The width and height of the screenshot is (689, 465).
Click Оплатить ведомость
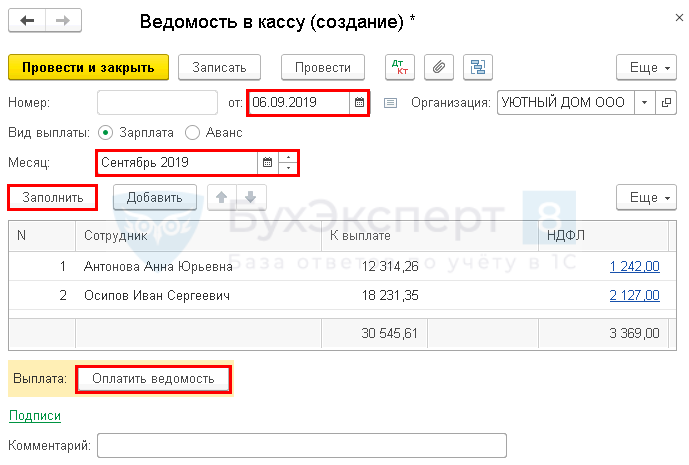point(153,378)
